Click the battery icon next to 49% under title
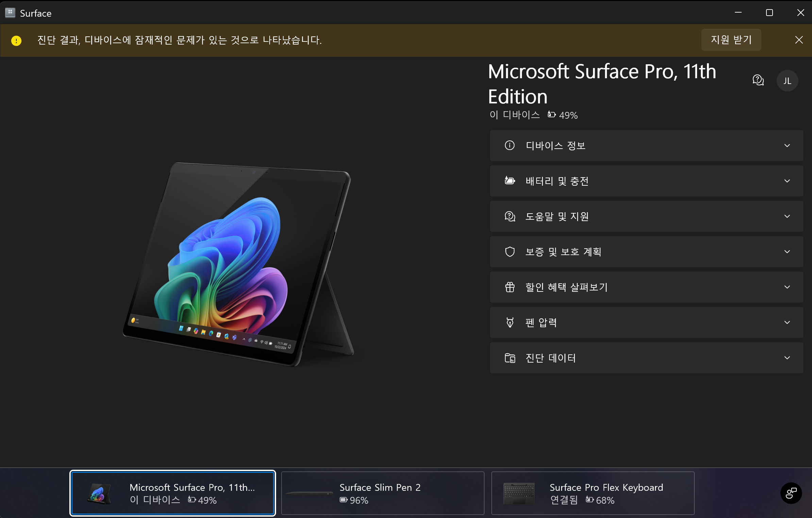 (x=552, y=115)
